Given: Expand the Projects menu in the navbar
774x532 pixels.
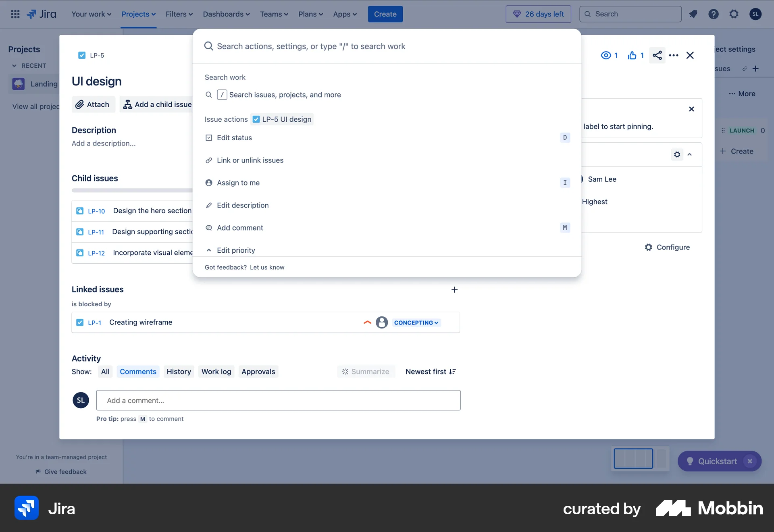Looking at the screenshot, I should tap(138, 14).
